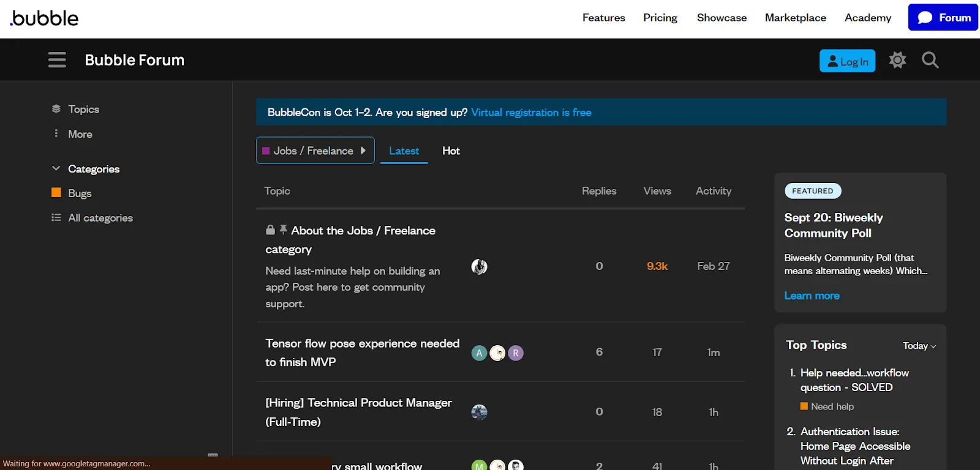Click the blue Forum button
The image size is (980, 470).
click(x=943, y=17)
